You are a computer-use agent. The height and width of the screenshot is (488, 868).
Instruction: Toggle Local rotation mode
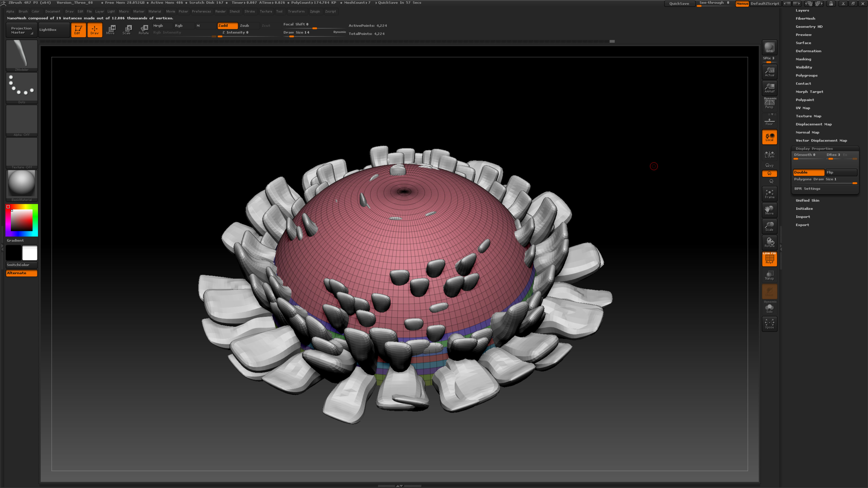pyautogui.click(x=769, y=137)
